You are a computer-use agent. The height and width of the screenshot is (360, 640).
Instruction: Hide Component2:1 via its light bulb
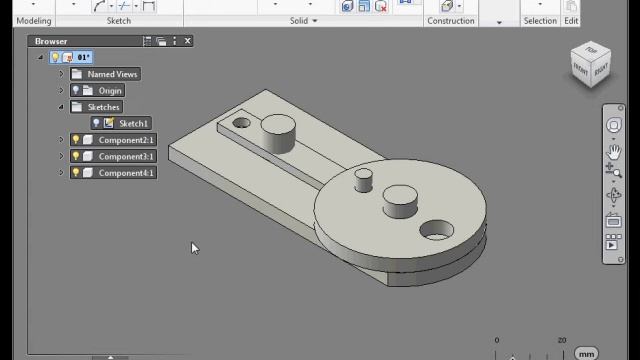pyautogui.click(x=76, y=140)
